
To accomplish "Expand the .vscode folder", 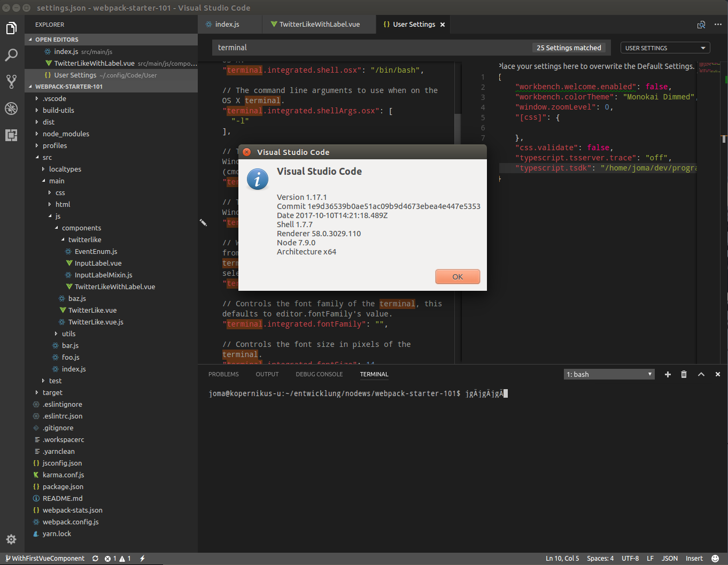I will [x=111, y=98].
